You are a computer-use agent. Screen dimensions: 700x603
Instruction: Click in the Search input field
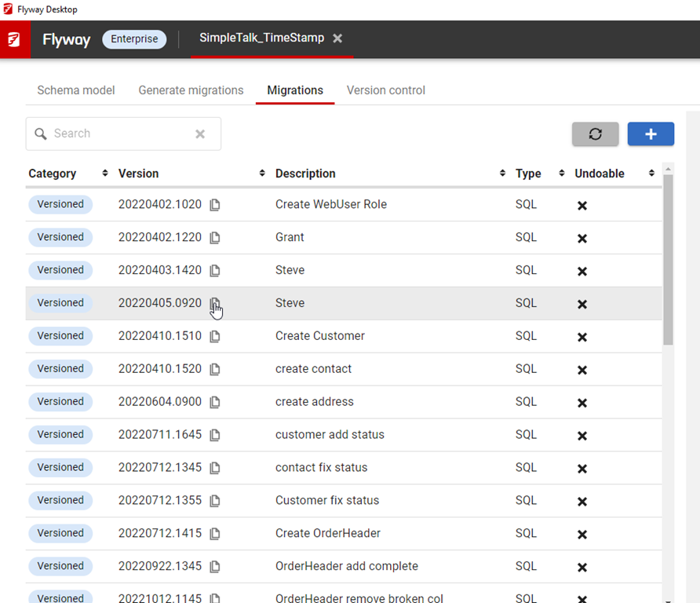(x=118, y=134)
